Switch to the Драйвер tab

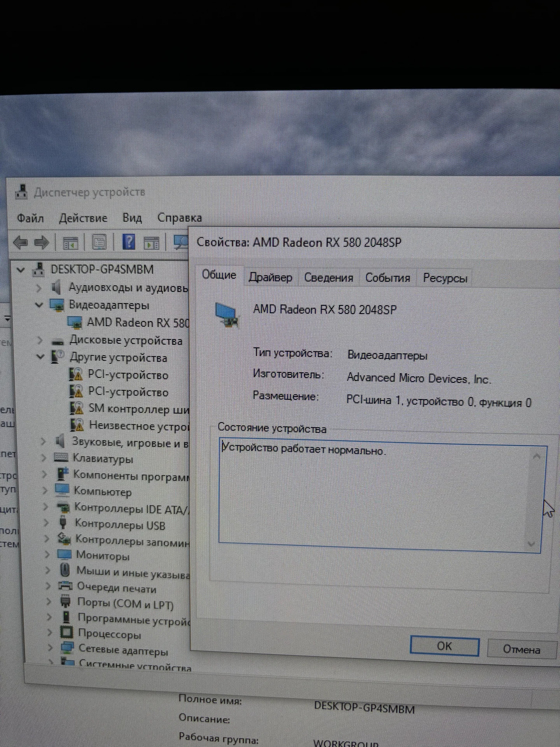270,277
